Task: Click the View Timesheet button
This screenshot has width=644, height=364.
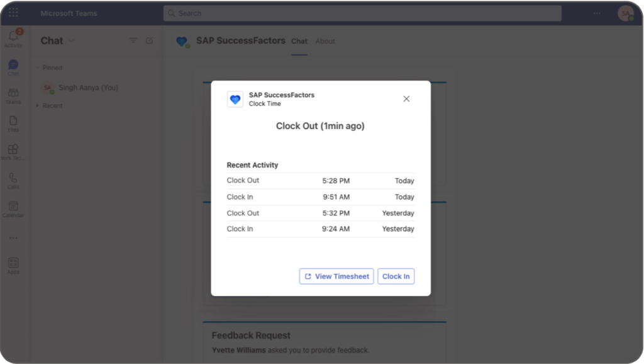Action: (336, 276)
